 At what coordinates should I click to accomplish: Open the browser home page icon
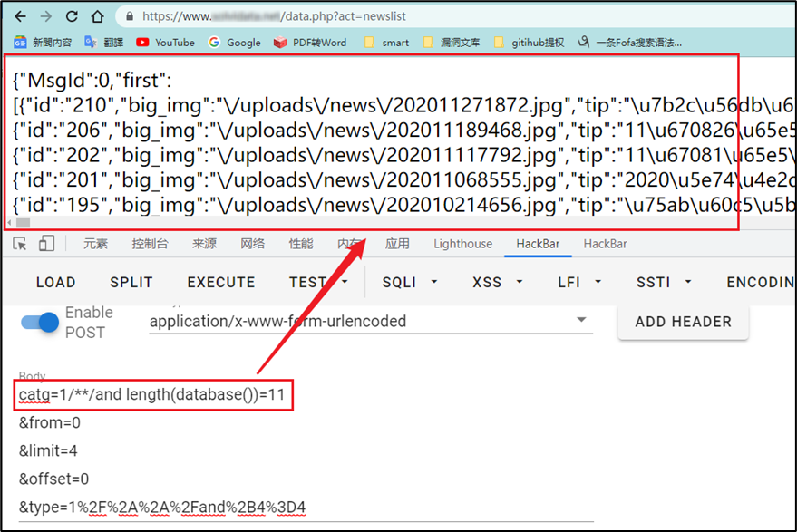(x=97, y=16)
